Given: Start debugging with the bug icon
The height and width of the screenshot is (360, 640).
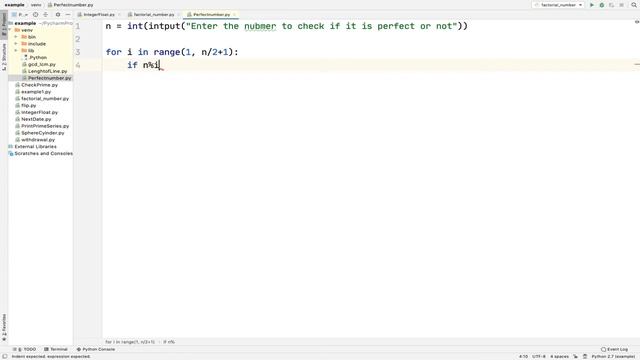Looking at the screenshot, I should [x=602, y=5].
